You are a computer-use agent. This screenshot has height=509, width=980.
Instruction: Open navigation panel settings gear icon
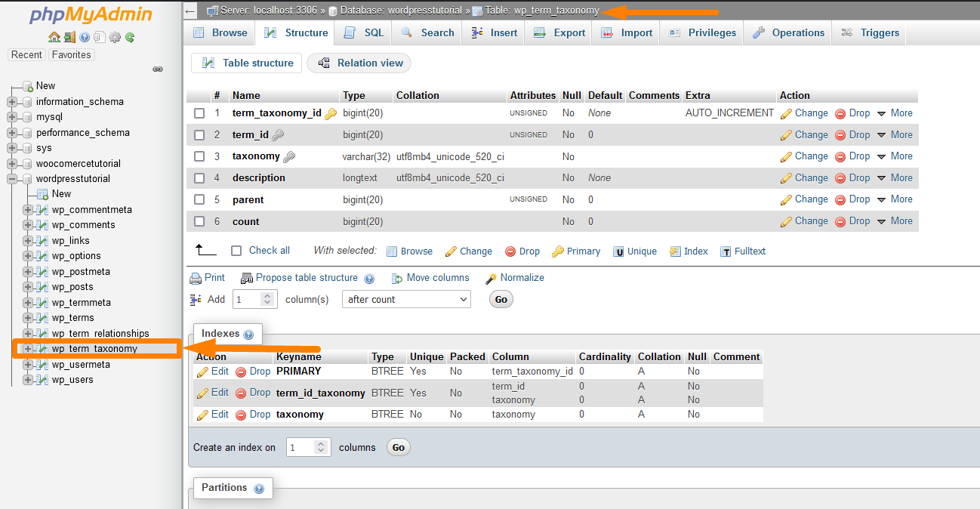click(x=115, y=37)
